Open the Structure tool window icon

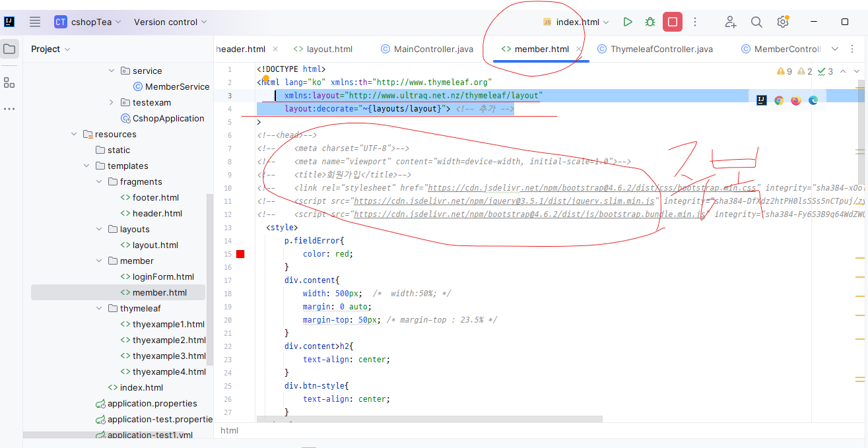coord(9,82)
